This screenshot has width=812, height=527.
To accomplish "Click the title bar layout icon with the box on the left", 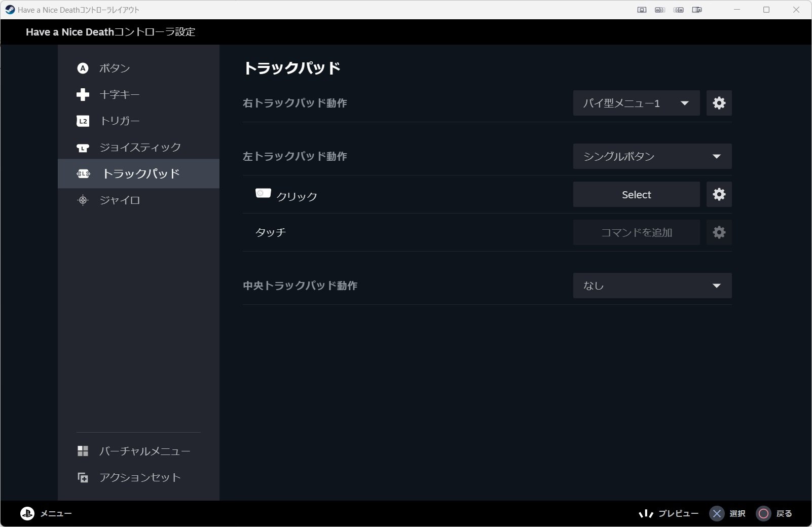I will click(x=660, y=10).
